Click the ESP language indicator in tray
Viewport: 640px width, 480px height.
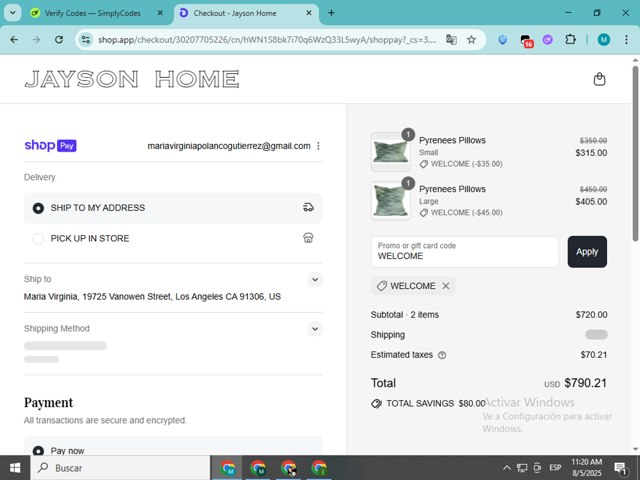coord(555,468)
